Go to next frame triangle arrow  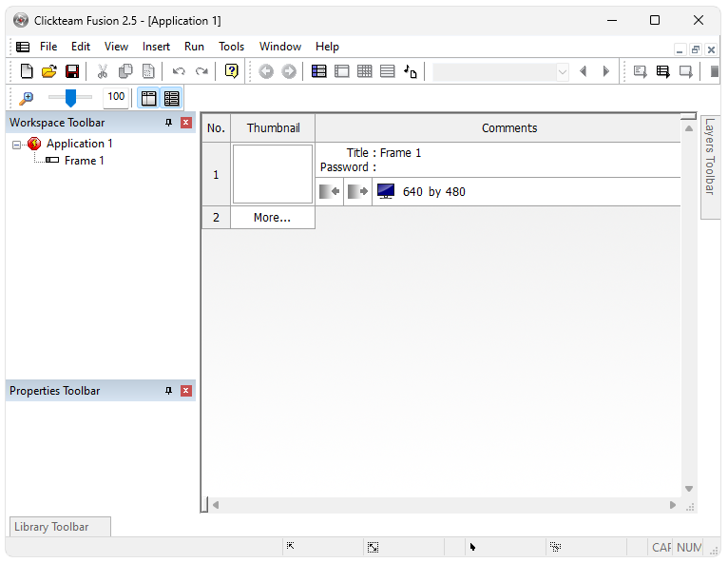pyautogui.click(x=606, y=71)
